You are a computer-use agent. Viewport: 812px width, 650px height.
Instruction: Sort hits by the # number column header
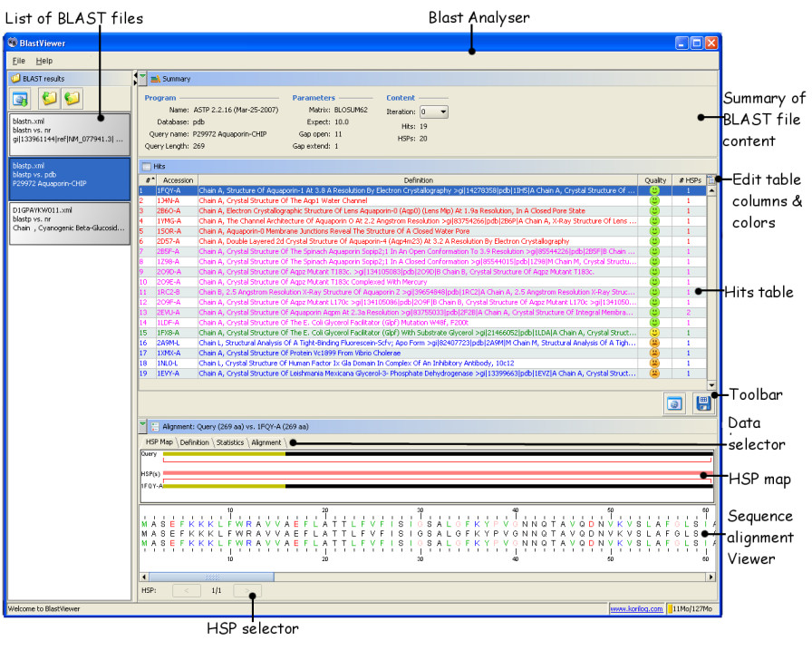pyautogui.click(x=148, y=180)
